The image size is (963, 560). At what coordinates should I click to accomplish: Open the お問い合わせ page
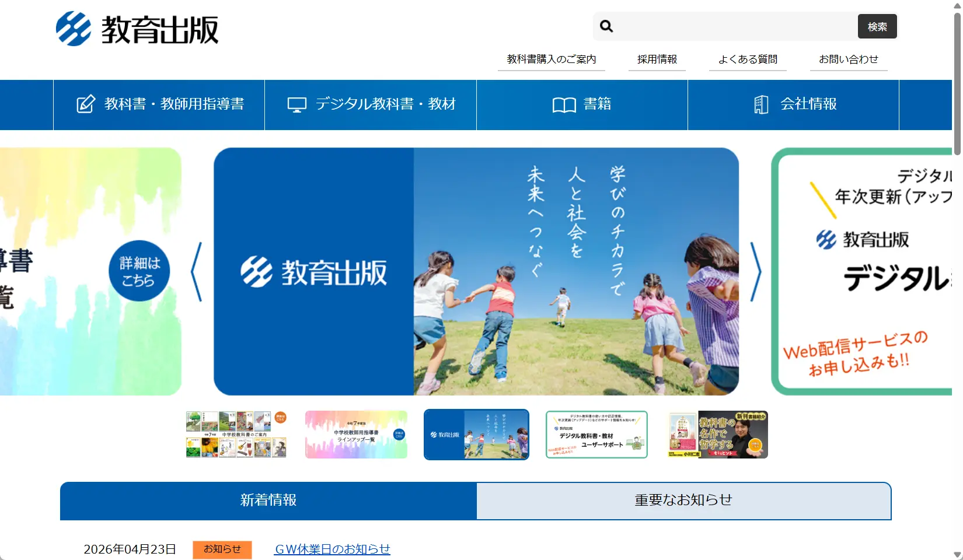[849, 58]
